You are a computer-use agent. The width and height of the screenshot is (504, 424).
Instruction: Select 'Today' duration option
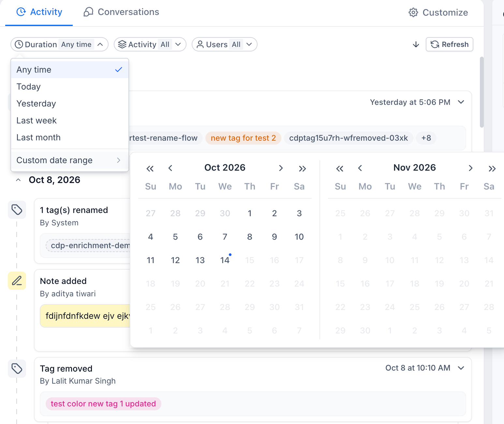(70, 87)
